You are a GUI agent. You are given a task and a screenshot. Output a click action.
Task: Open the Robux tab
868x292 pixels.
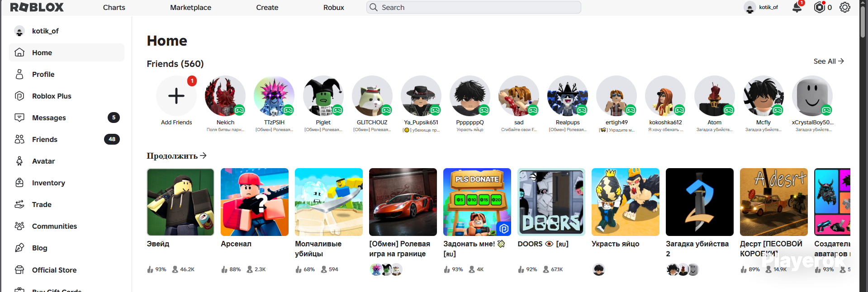pyautogui.click(x=334, y=7)
